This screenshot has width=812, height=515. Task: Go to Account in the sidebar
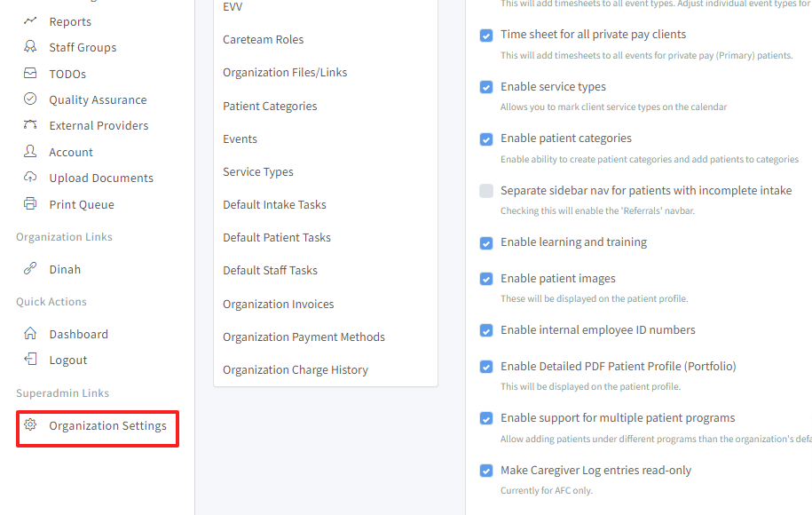71,152
